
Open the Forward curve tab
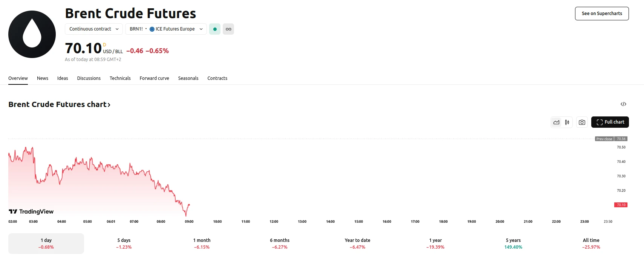point(154,78)
